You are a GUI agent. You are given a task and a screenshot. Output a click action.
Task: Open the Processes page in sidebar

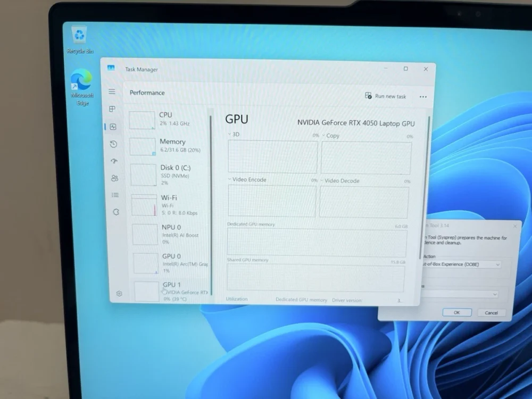pos(112,109)
